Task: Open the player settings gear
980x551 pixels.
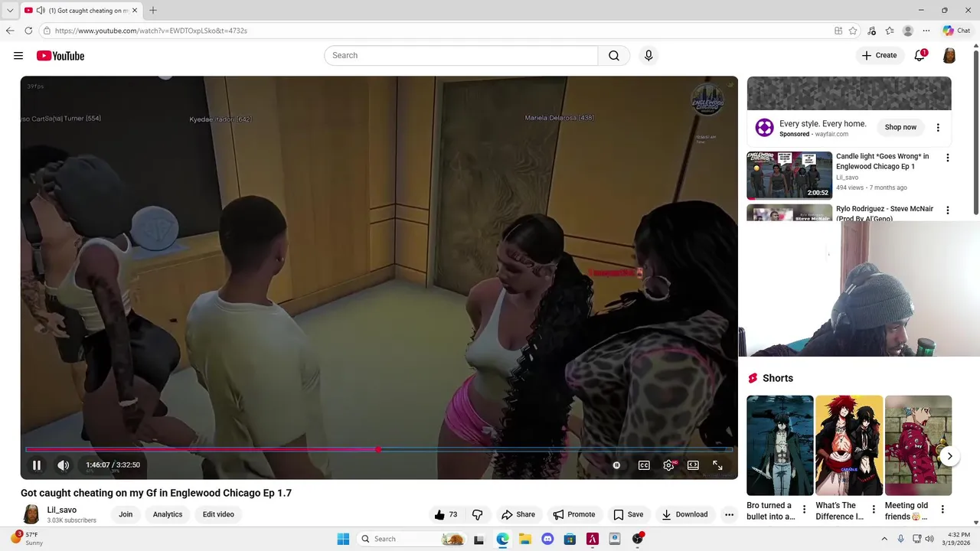Action: [669, 465]
